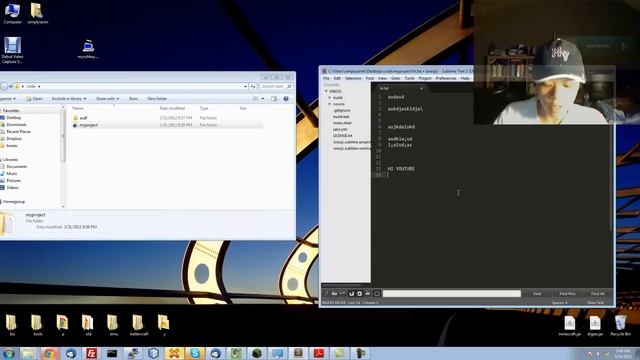
Task: Open Dropbox in Explorer Favorites
Action: 14,139
